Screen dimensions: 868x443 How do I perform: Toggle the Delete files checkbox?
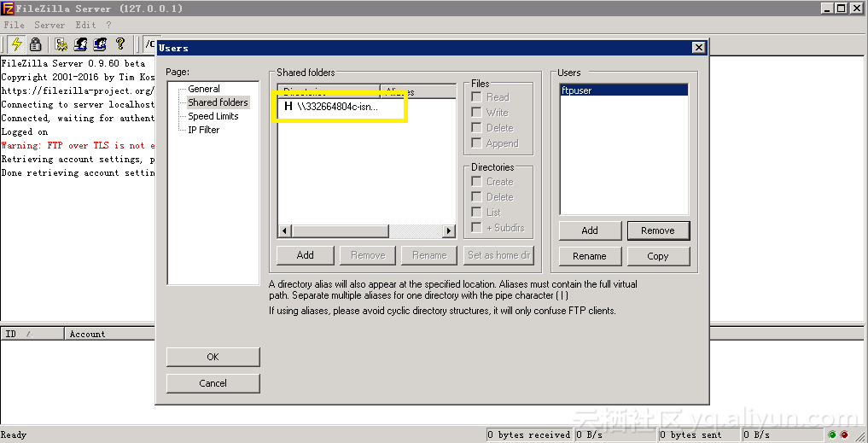(x=476, y=128)
